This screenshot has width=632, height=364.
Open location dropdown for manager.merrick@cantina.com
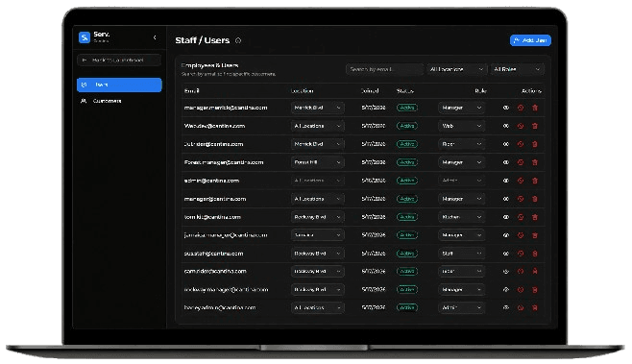pos(318,108)
